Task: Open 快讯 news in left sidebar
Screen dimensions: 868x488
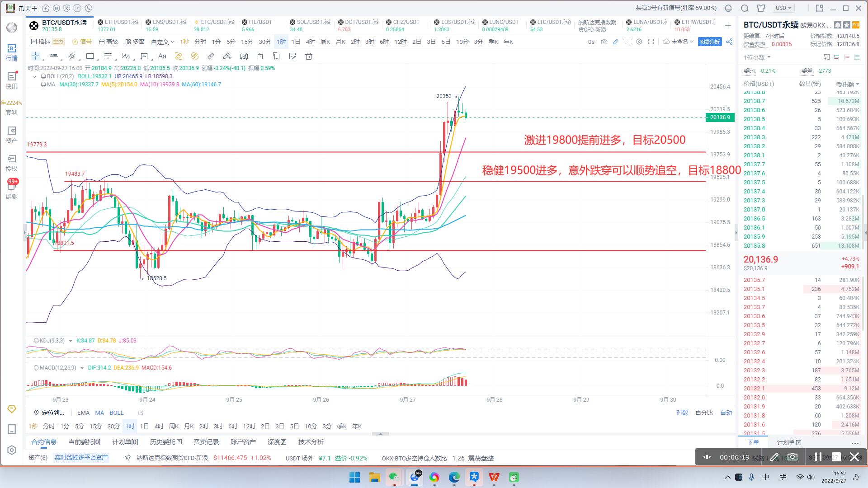Action: point(12,80)
